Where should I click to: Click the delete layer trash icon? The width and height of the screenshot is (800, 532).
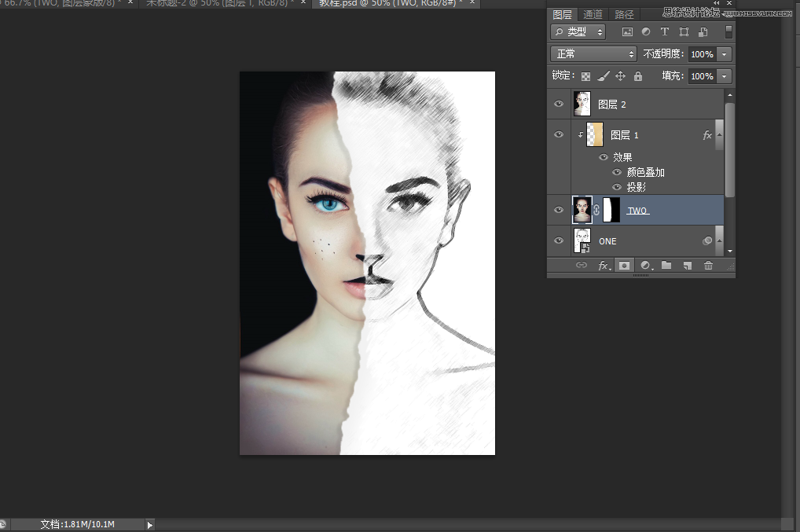[x=708, y=266]
